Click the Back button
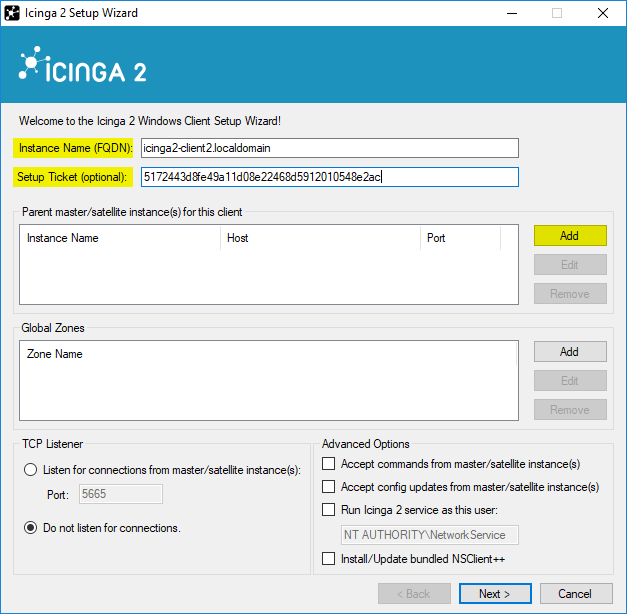This screenshot has height=614, width=627. point(414,594)
